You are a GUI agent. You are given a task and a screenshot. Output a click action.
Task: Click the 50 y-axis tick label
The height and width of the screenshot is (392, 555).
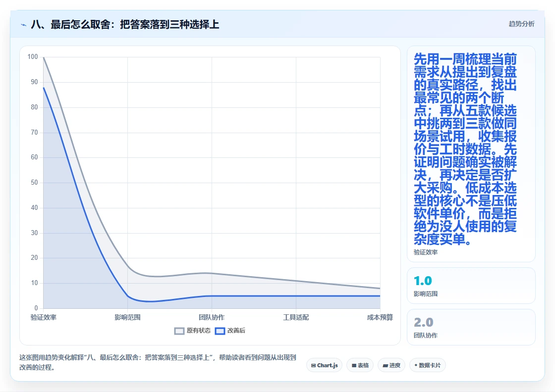point(34,183)
